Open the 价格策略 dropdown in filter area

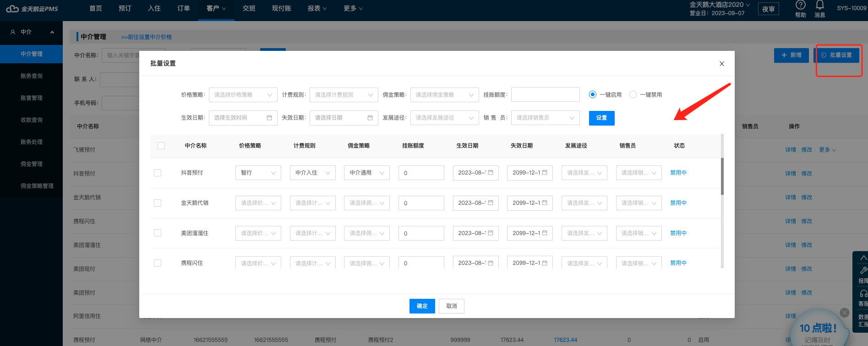[x=243, y=95]
